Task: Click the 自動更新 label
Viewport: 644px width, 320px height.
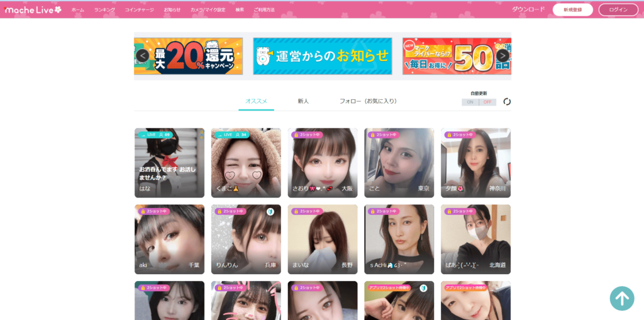Action: point(479,93)
